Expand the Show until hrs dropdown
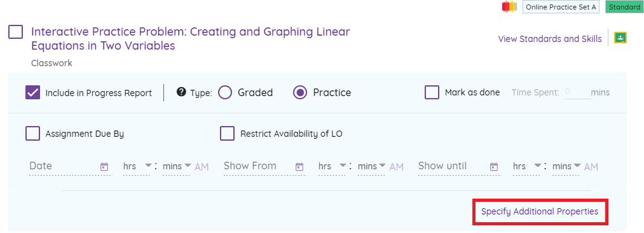 tap(526, 166)
